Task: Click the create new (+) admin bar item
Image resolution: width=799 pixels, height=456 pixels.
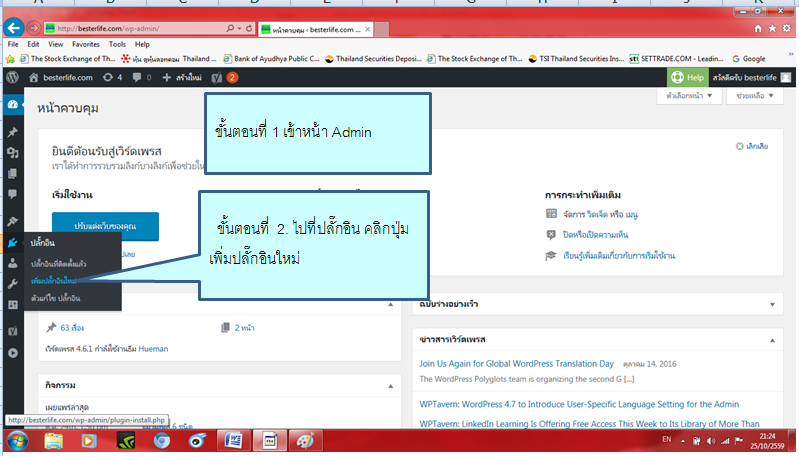Action: pyautogui.click(x=182, y=77)
